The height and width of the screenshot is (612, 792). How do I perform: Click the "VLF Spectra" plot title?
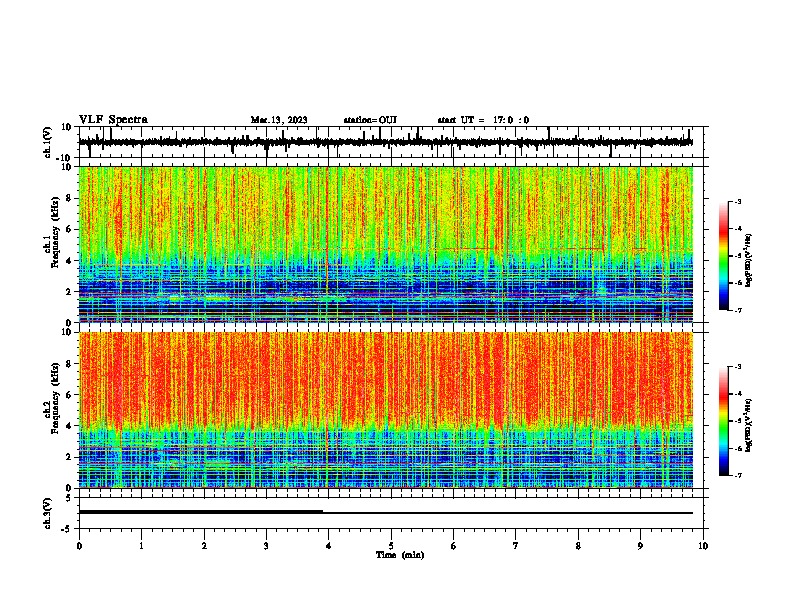113,120
